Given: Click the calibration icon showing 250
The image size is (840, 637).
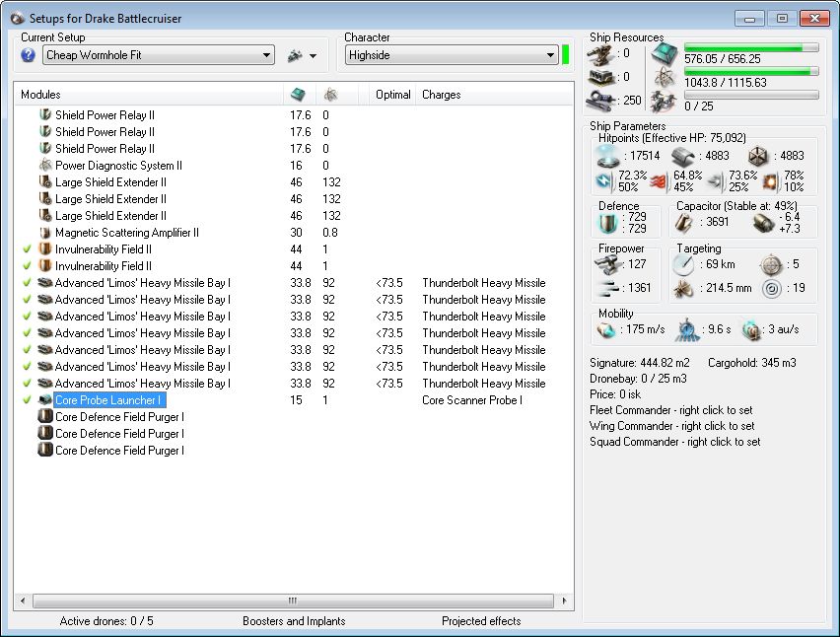Looking at the screenshot, I should (x=600, y=101).
